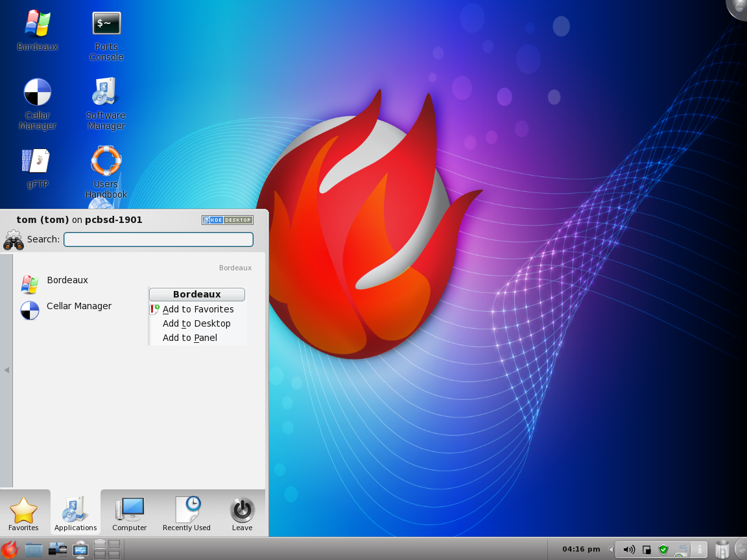Click the green shield update tray icon
The height and width of the screenshot is (560, 747).
pos(663,550)
